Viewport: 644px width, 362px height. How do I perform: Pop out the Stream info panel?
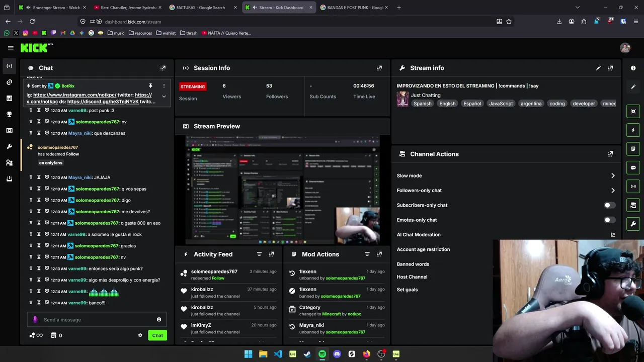[x=610, y=68]
